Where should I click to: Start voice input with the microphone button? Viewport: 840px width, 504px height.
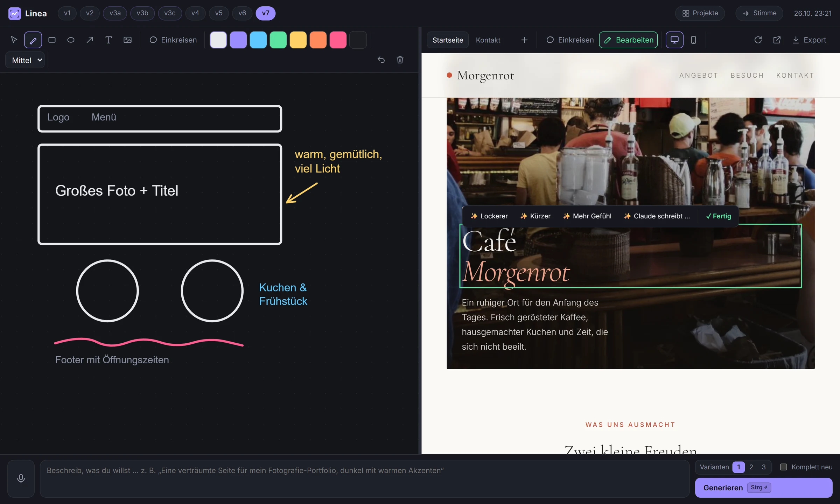(x=21, y=478)
